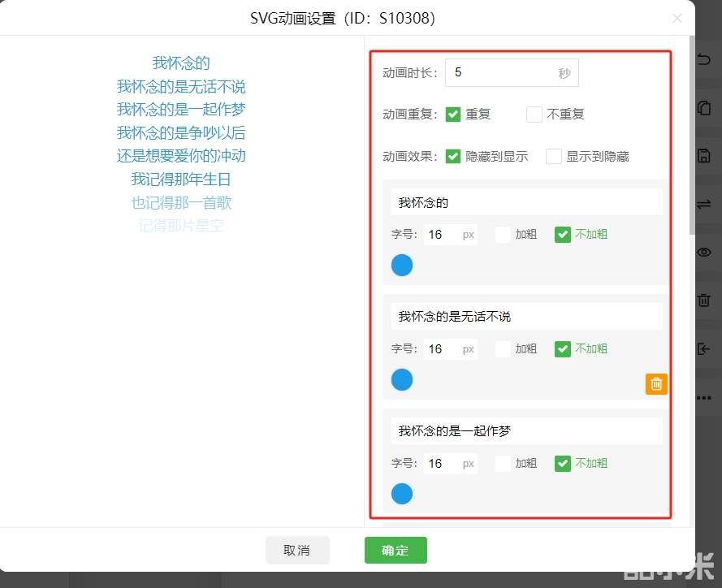Check the 显示到隐藏 effect option
This screenshot has width=722, height=588.
click(x=554, y=157)
